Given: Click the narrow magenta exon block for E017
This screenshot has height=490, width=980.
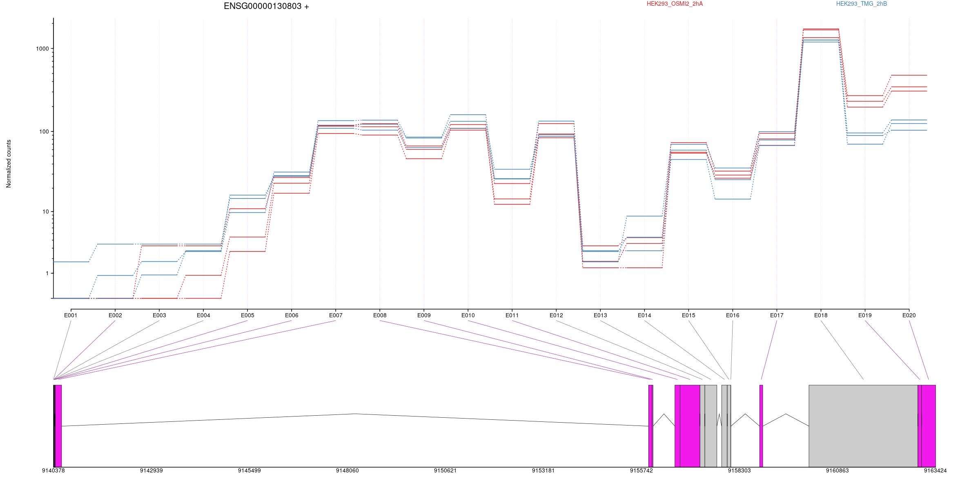Looking at the screenshot, I should pos(761,426).
